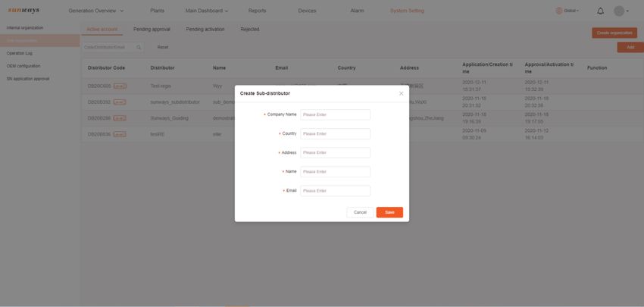Focus the Name input field
644x307 pixels.
[335, 172]
